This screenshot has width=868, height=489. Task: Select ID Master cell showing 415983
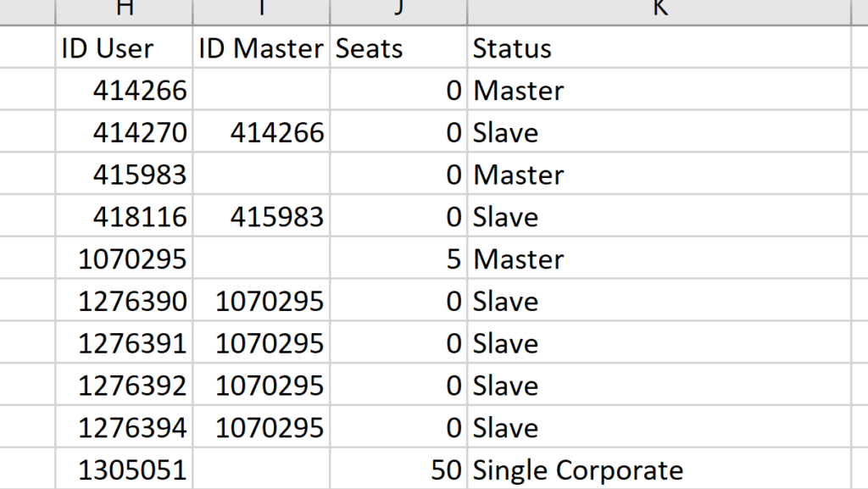click(x=261, y=216)
